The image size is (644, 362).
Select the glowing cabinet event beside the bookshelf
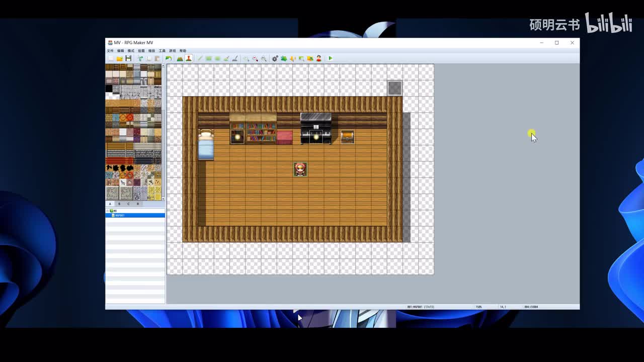click(237, 137)
